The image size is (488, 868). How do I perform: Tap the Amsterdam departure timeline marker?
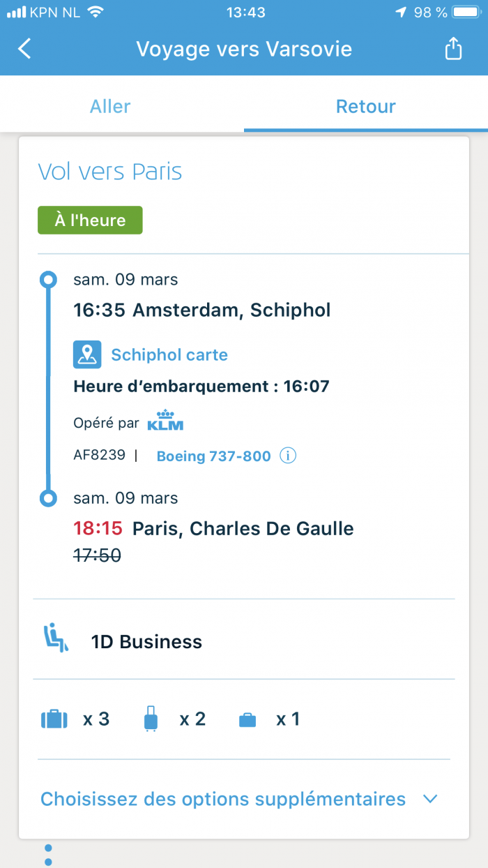(x=48, y=280)
